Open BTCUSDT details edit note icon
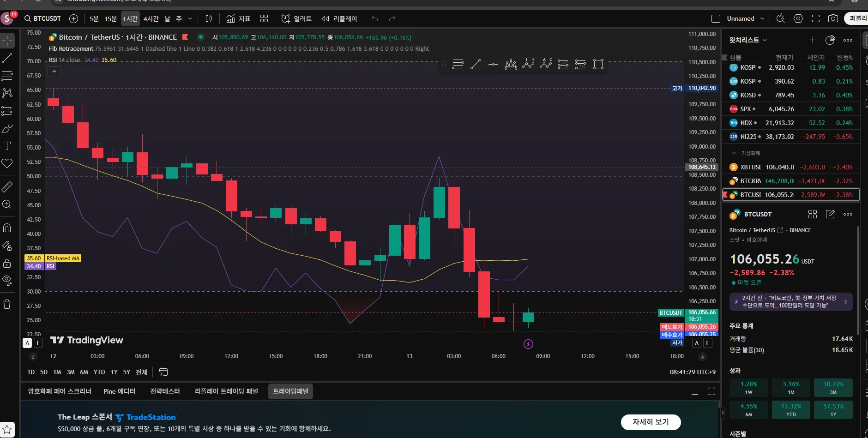The width and height of the screenshot is (868, 438). (830, 214)
